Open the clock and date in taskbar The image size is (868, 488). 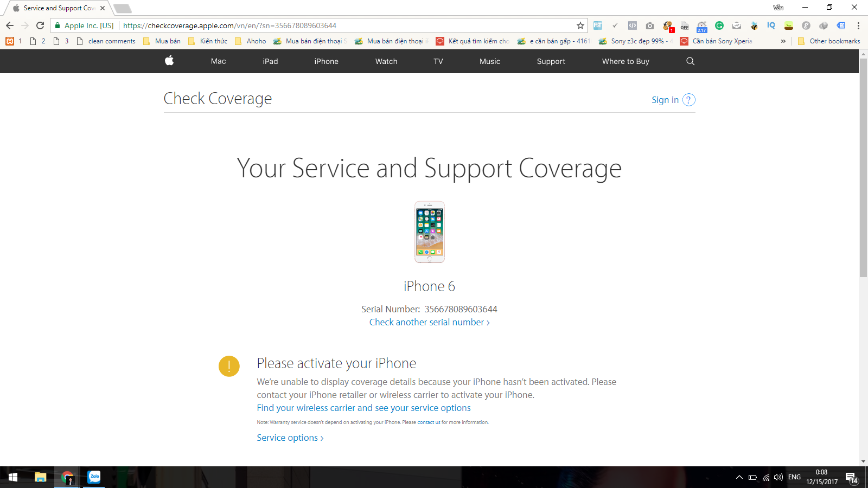coord(821,477)
